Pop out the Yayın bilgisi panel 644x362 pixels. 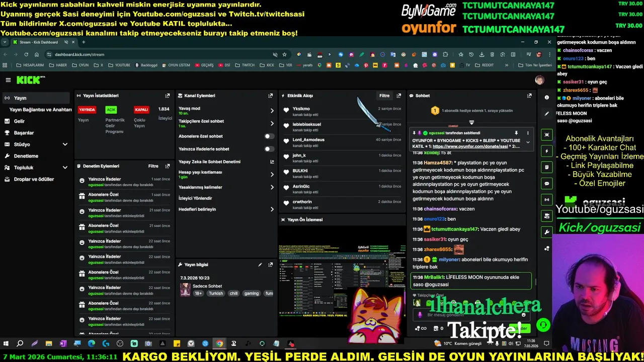click(270, 264)
